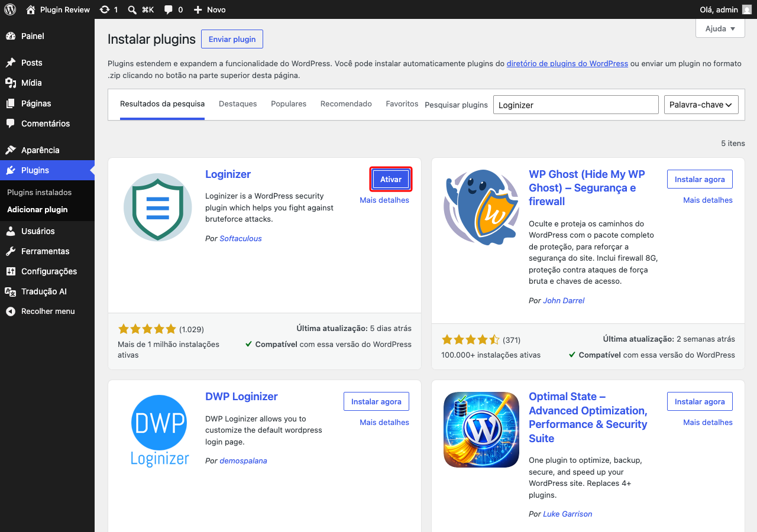Open the WordPress logo menu
The width and height of the screenshot is (757, 532).
pos(10,9)
